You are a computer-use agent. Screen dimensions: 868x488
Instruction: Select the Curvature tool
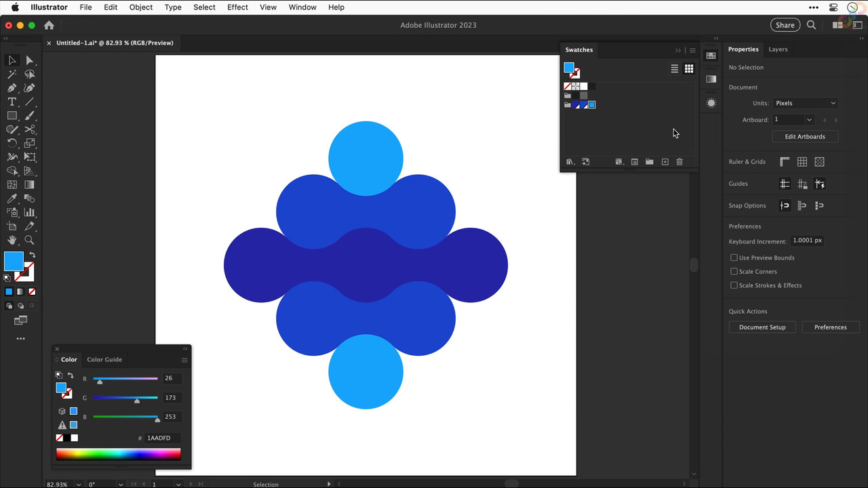click(x=29, y=88)
